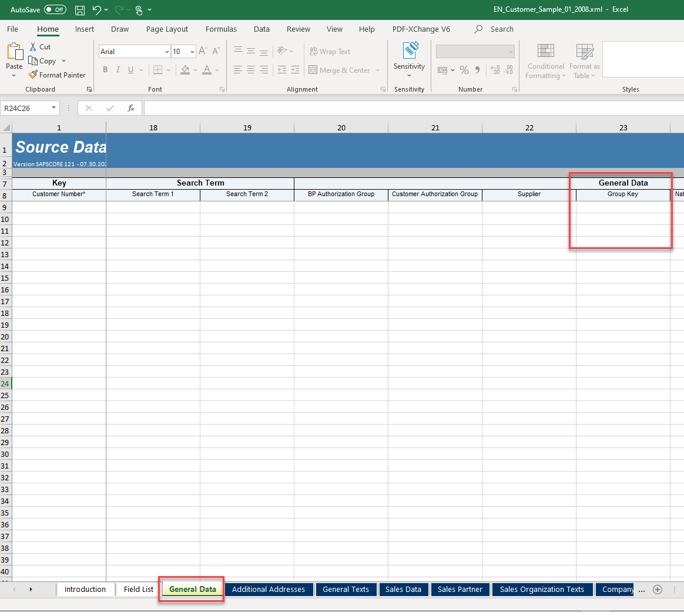684x616 pixels.
Task: Click the Cut scissors icon
Action: [x=33, y=46]
